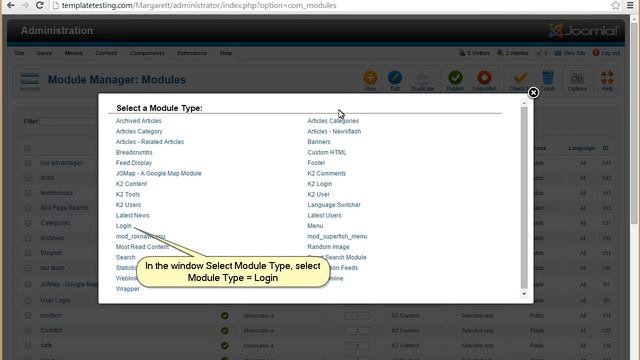Open the Help menu in the admin bar
The width and height of the screenshot is (640, 360).
click(x=226, y=53)
